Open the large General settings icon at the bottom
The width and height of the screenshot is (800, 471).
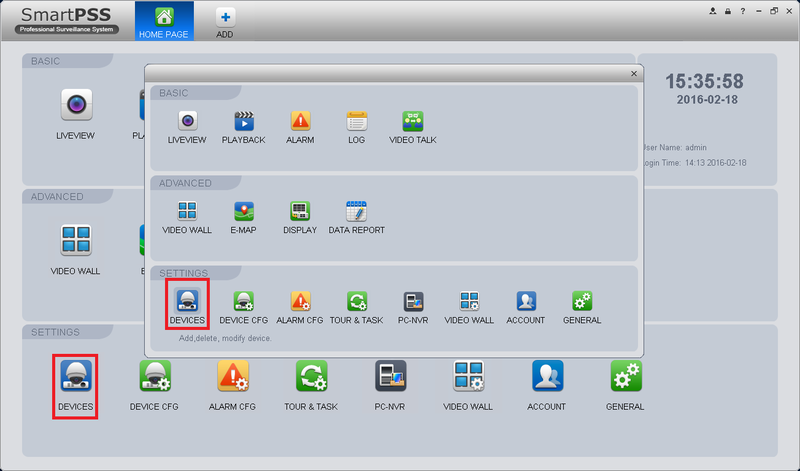coord(625,385)
